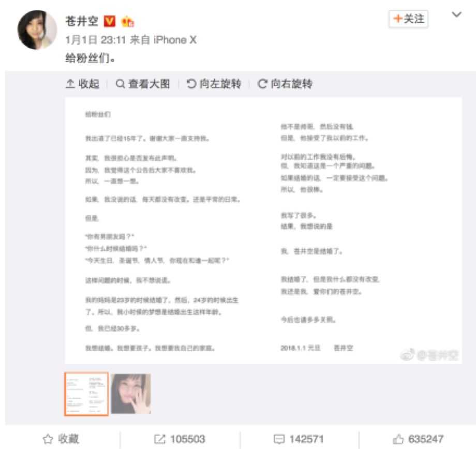The height and width of the screenshot is (449, 476).
Task: Like the post via thumbs-up 635247
Action: click(x=398, y=439)
